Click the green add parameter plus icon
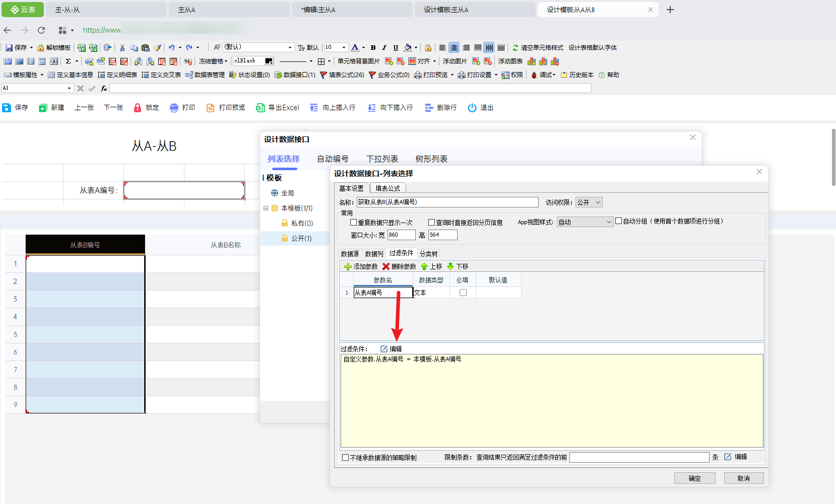The width and height of the screenshot is (836, 504). coord(348,266)
